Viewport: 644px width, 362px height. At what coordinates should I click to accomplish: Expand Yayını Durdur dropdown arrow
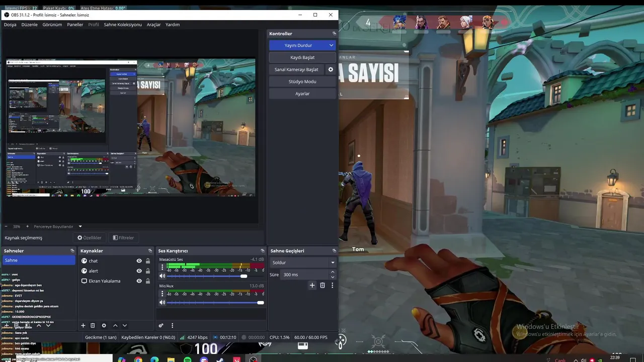point(331,45)
